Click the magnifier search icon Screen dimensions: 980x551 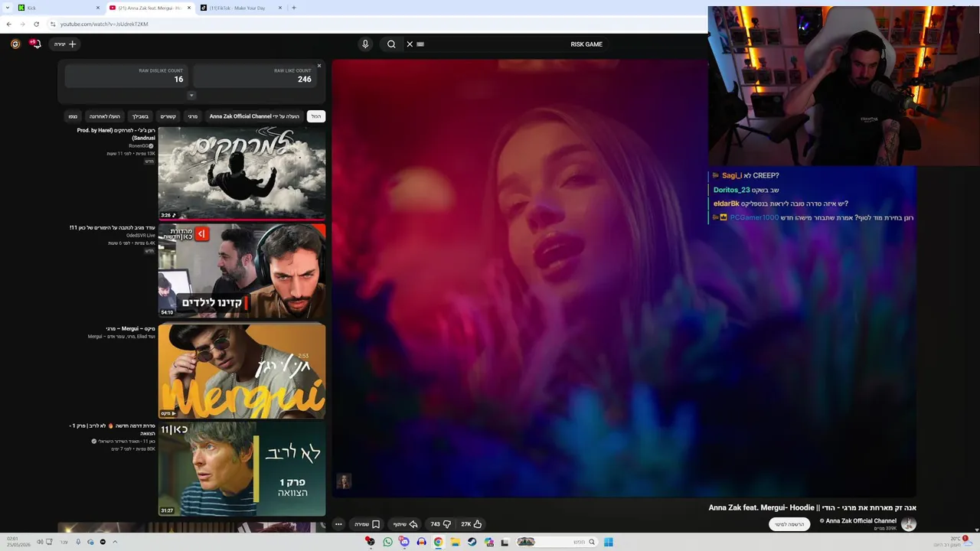click(x=391, y=44)
